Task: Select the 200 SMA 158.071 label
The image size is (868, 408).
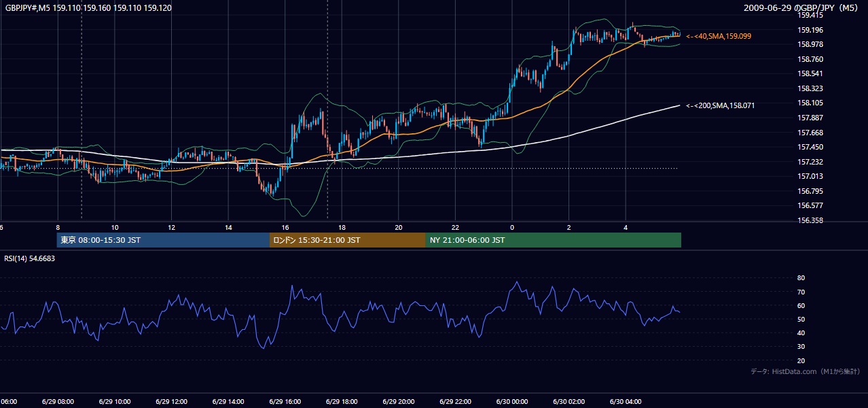Action: click(x=721, y=105)
